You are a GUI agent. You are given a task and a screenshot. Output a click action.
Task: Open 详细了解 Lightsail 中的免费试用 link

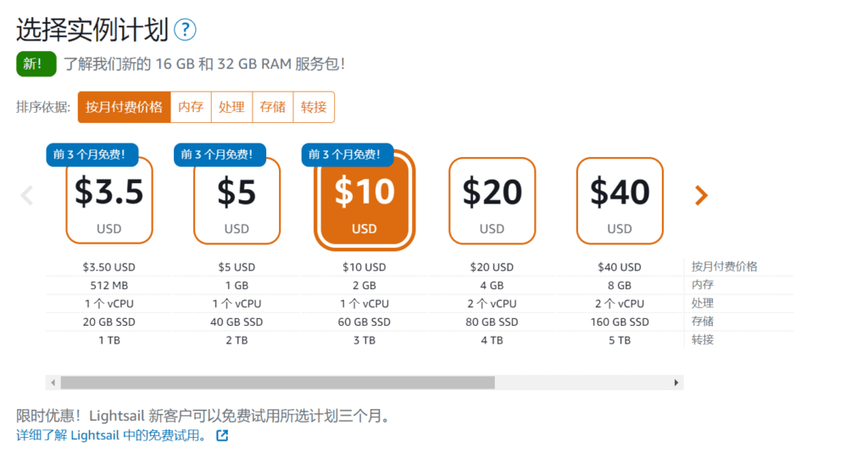coord(111,436)
